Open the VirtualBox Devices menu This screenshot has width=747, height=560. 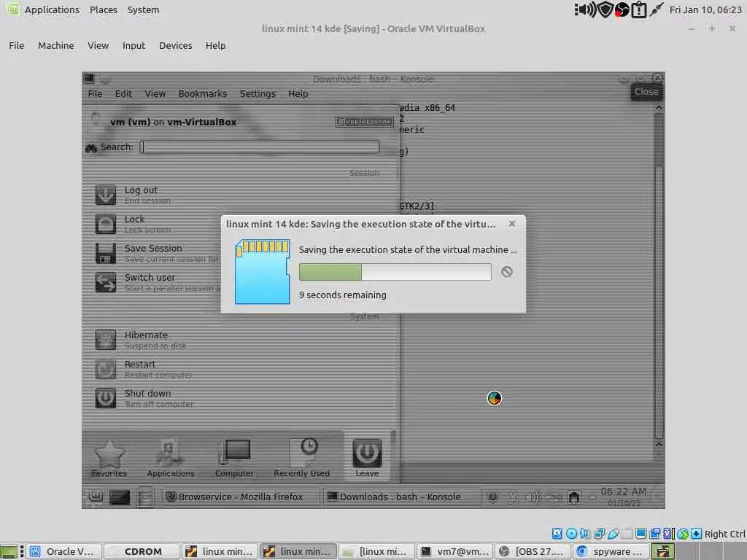tap(175, 46)
